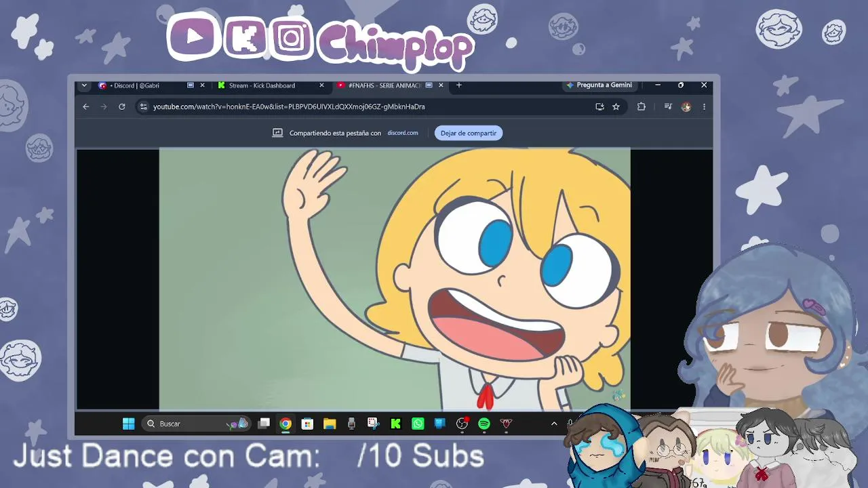Screen dimensions: 868x488
Task: Click the picture-in-picture icon on Discord tab
Action: click(191, 85)
